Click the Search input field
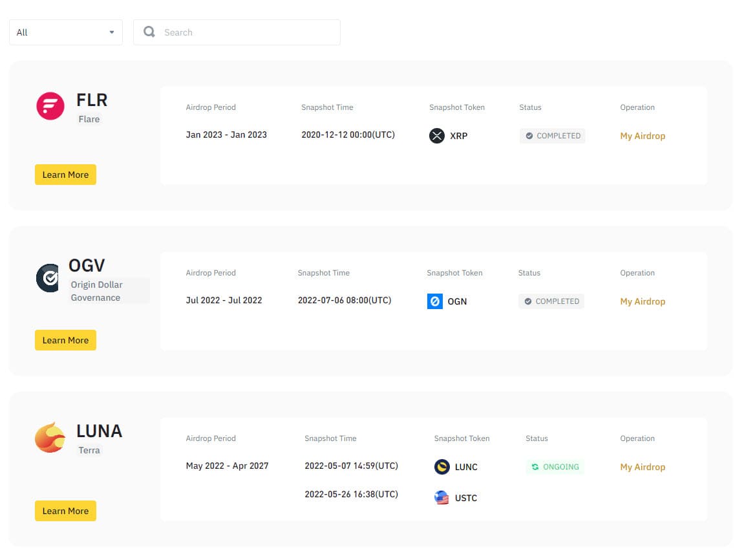The image size is (744, 560). point(237,32)
